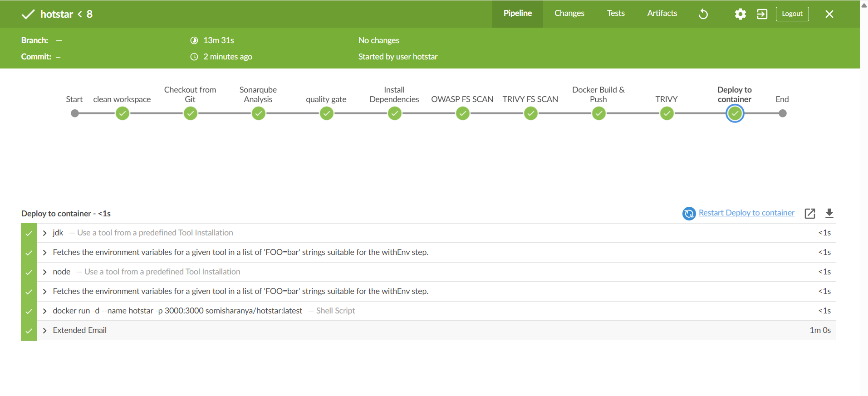Click the 'Shell Script' label on docker step
The width and height of the screenshot is (868, 396).
(335, 311)
